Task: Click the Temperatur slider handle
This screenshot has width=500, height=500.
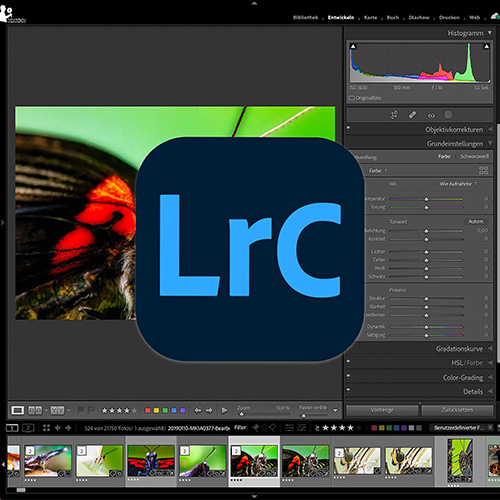Action: pos(426,199)
